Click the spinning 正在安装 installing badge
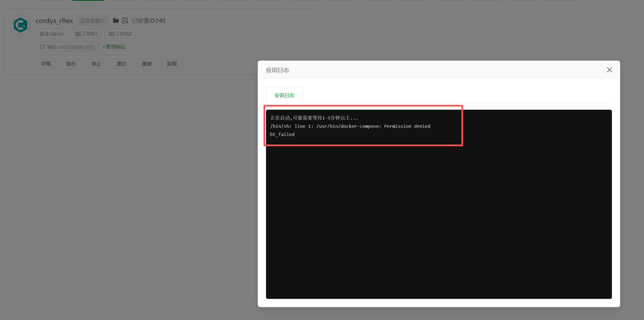This screenshot has width=644, height=320. (93, 20)
